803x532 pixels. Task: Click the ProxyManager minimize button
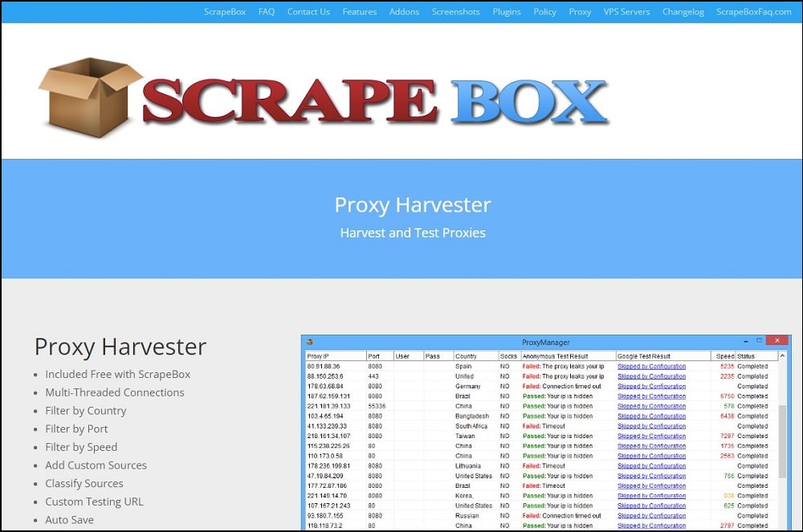746,341
